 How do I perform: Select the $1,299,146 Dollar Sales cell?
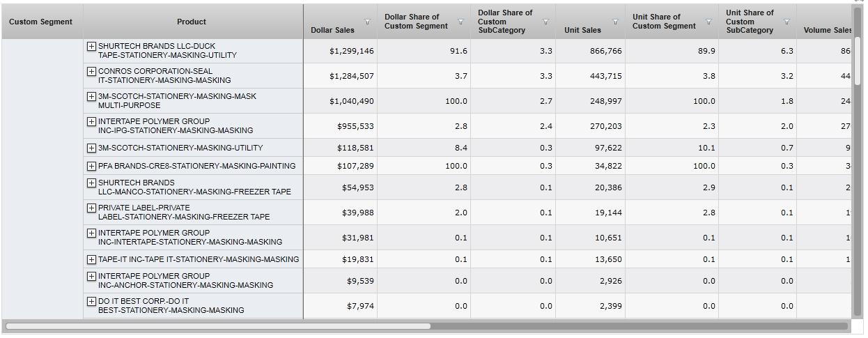tap(340, 51)
